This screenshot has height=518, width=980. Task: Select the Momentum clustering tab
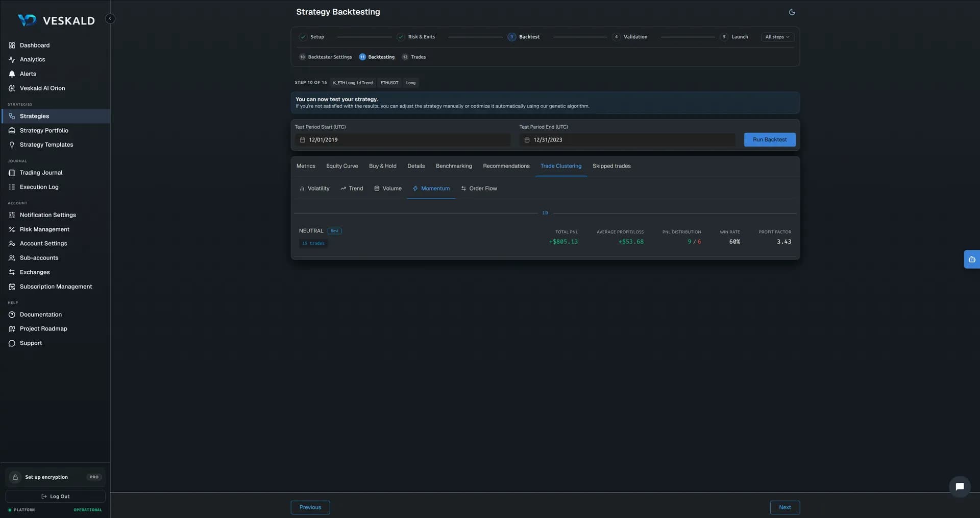tap(431, 189)
